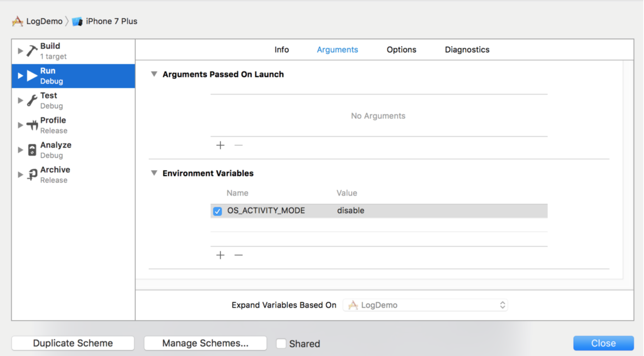Switch to the Info tab

[281, 50]
